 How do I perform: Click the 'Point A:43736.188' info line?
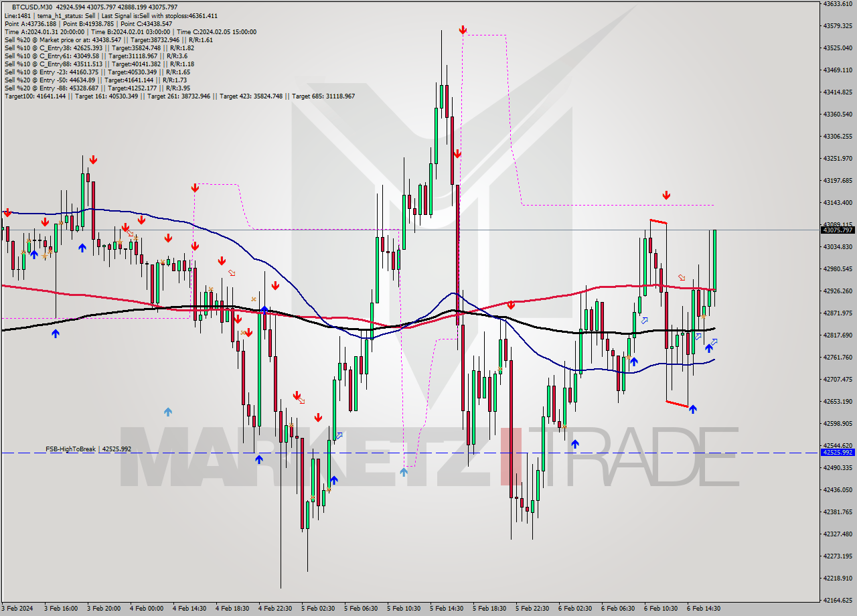pos(88,23)
